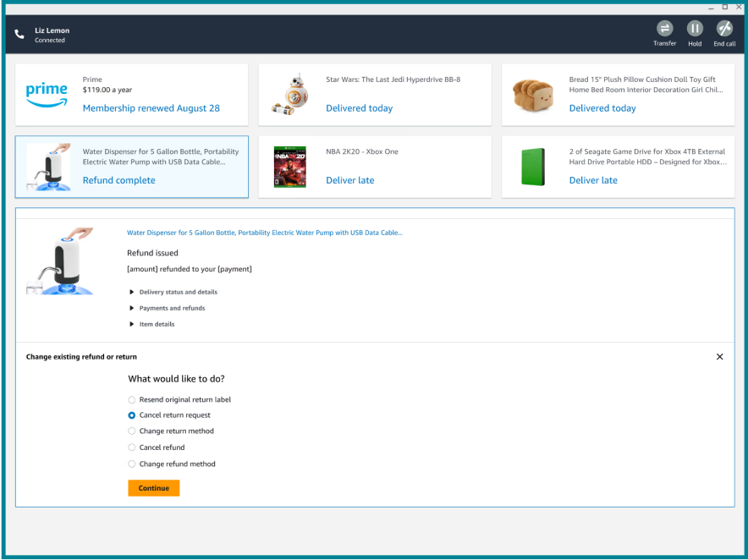Screen dimensions: 748x560
Task: Click the green Seagate Game Drive image
Action: [x=533, y=167]
